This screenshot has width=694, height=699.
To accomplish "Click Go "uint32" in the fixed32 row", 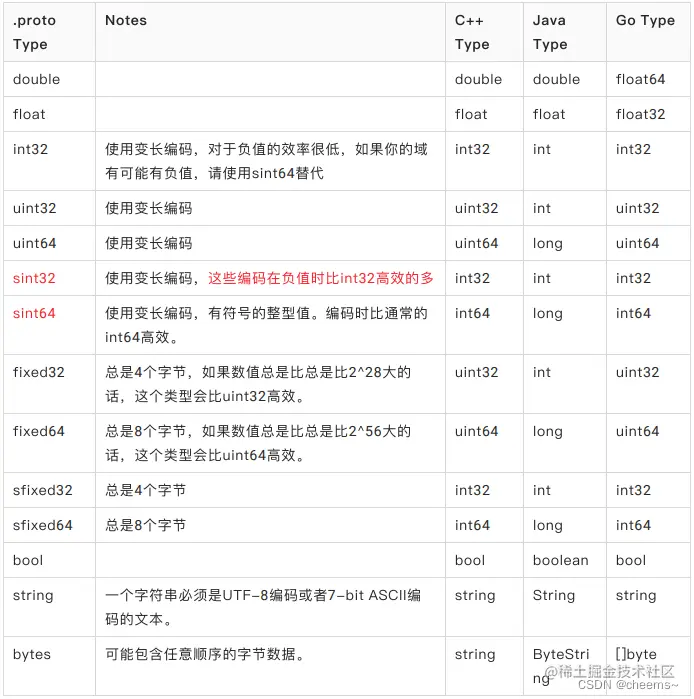I will tap(637, 372).
